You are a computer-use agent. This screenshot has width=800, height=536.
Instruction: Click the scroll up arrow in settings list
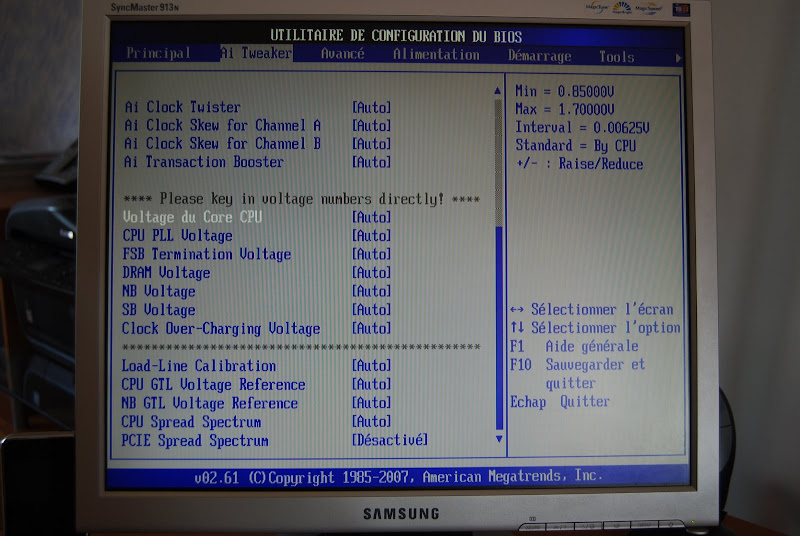coord(498,91)
